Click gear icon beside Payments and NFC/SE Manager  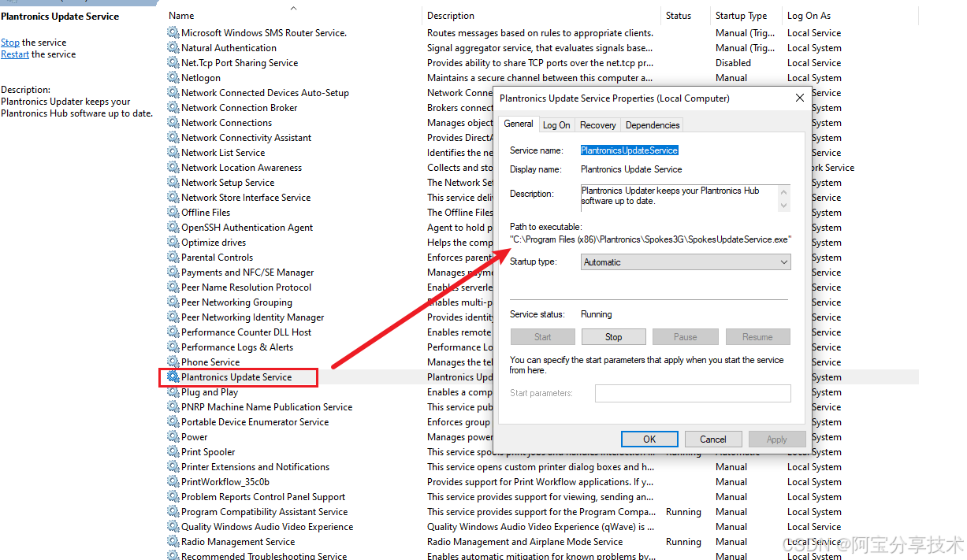coord(173,273)
